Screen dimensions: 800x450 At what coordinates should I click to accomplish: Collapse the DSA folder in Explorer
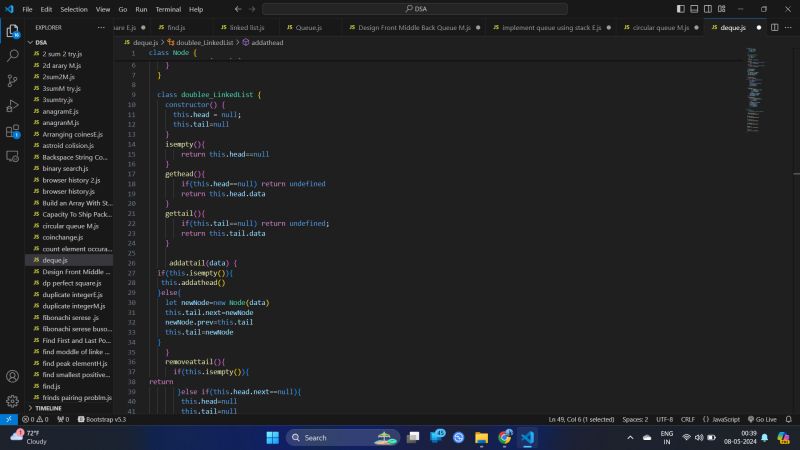pyautogui.click(x=41, y=43)
